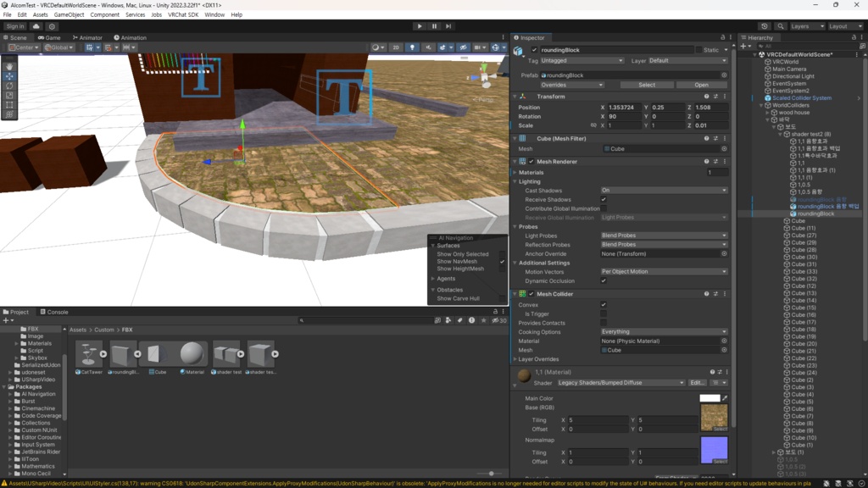Select the Move tool in scene toolbar

click(9, 76)
